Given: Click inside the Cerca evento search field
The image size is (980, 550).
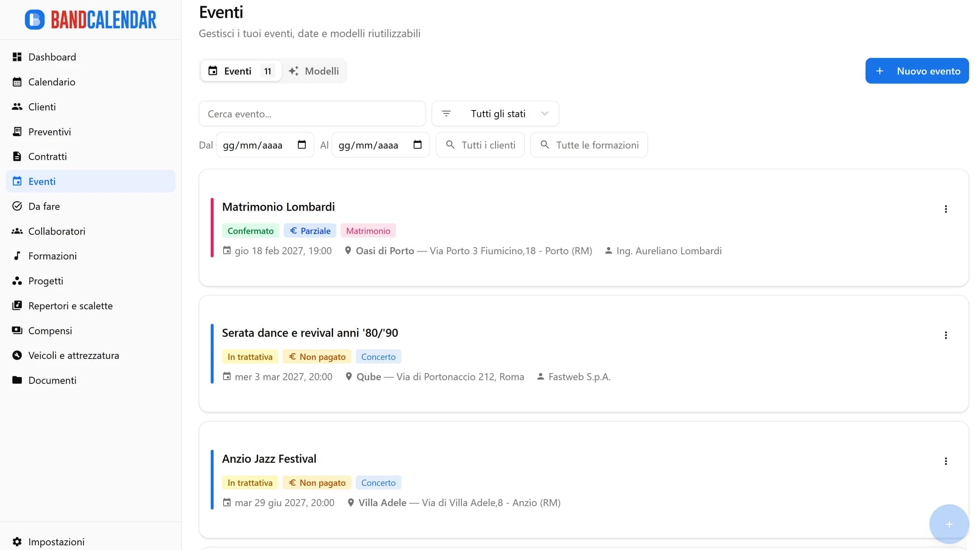Looking at the screenshot, I should [312, 113].
